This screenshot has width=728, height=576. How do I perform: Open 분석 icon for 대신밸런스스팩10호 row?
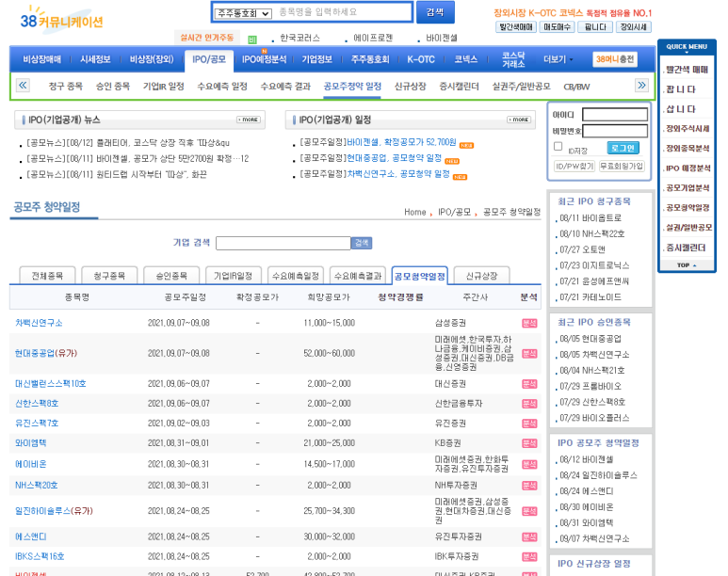pyautogui.click(x=529, y=384)
